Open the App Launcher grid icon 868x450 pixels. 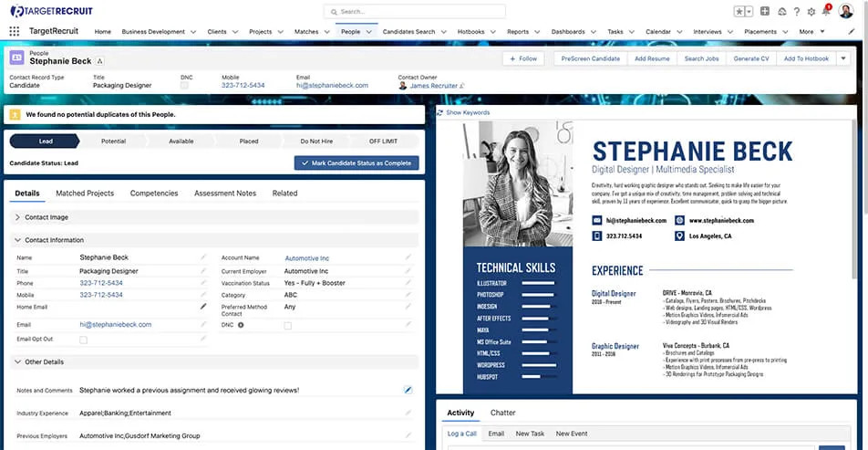(x=14, y=31)
